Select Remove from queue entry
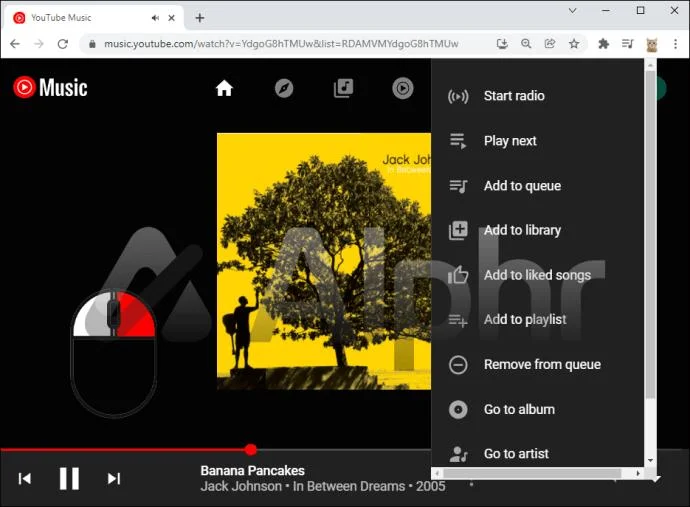The image size is (690, 507). tap(537, 364)
